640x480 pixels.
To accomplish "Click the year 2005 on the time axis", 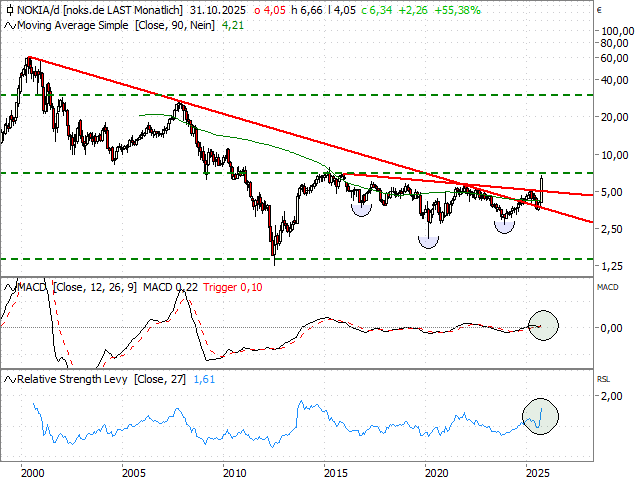I will [134, 473].
